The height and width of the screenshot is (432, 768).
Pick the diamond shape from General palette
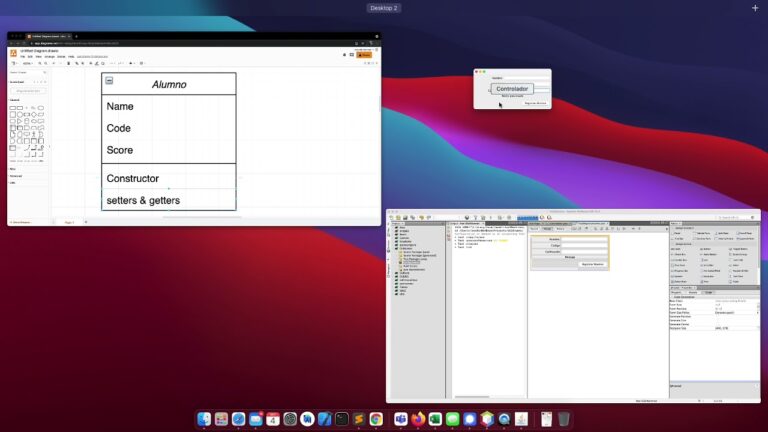(34, 115)
